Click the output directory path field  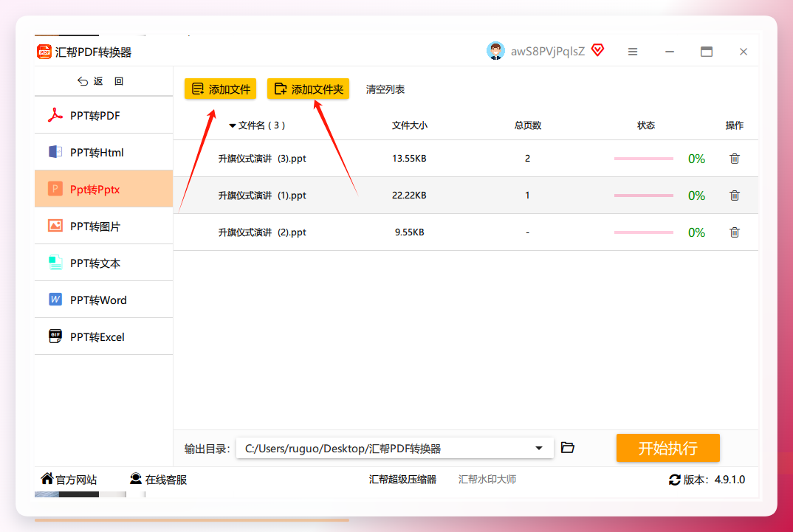394,448
